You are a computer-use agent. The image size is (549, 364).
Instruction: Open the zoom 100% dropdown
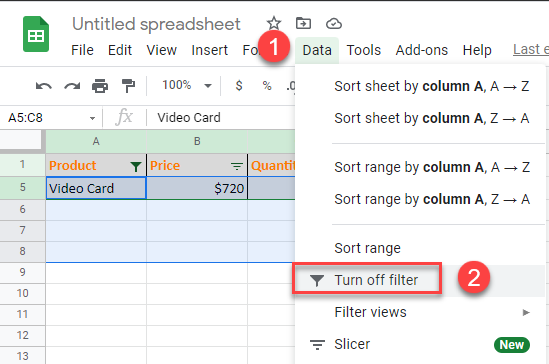click(x=187, y=85)
